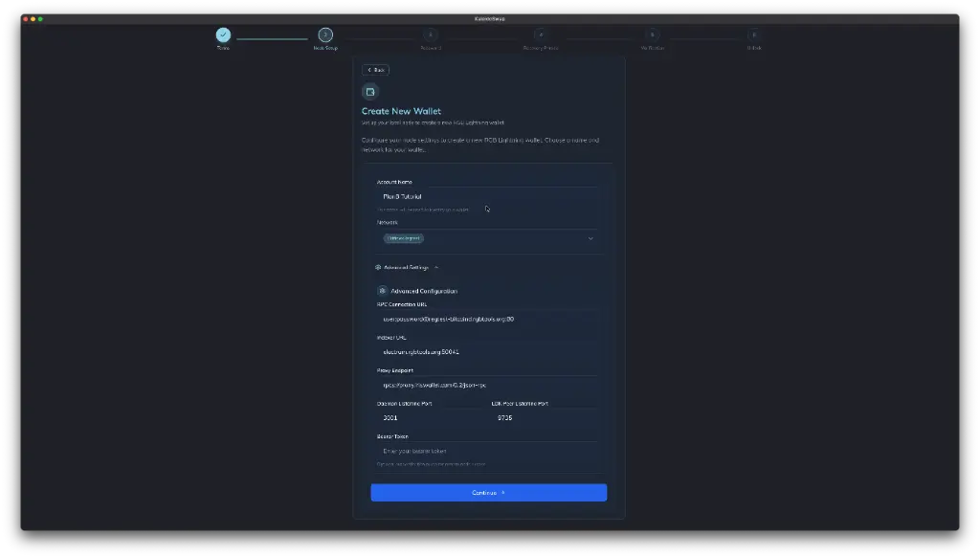Click the wallet icon above Create New Wallet
This screenshot has width=980, height=557.
(371, 91)
